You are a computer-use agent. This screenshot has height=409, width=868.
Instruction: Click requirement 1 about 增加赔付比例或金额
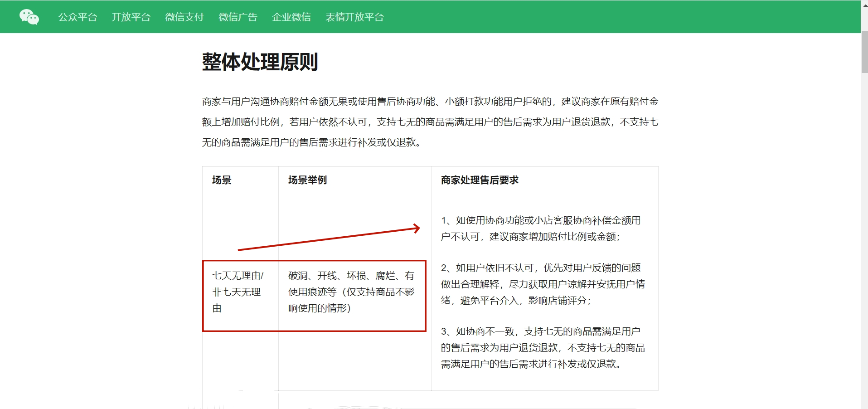click(541, 229)
